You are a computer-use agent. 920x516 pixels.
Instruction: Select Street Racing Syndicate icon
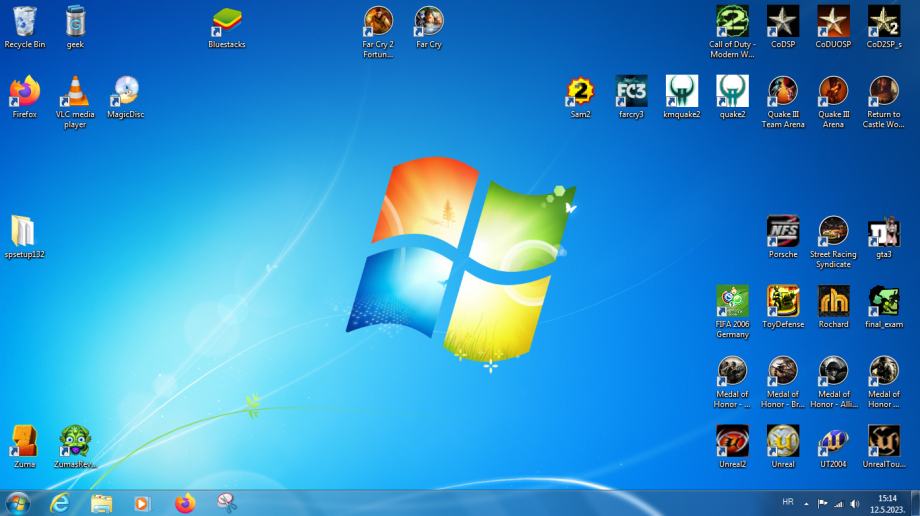(x=833, y=242)
